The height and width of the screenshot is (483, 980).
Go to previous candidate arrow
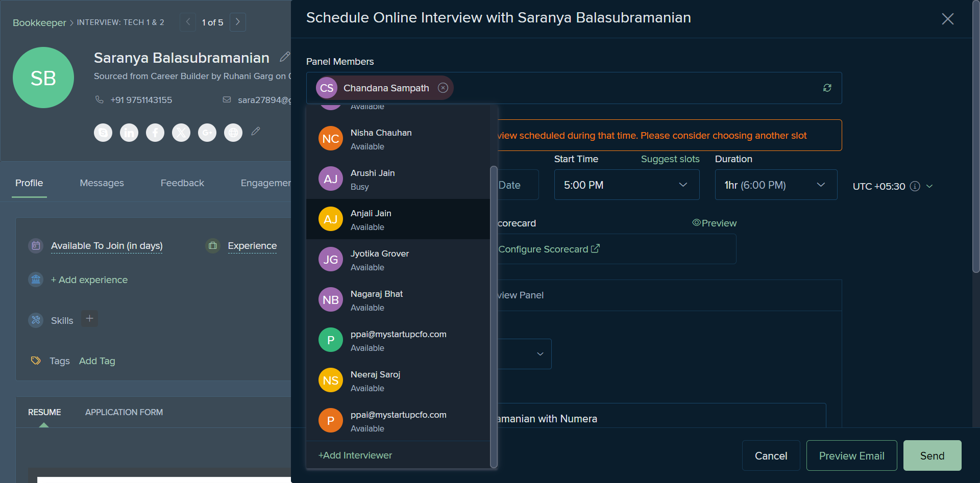pyautogui.click(x=188, y=22)
